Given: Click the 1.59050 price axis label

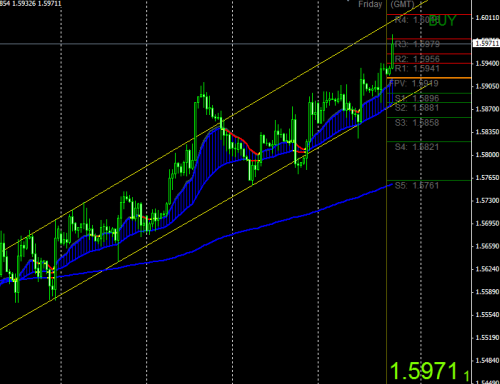Looking at the screenshot, I should click(487, 86).
